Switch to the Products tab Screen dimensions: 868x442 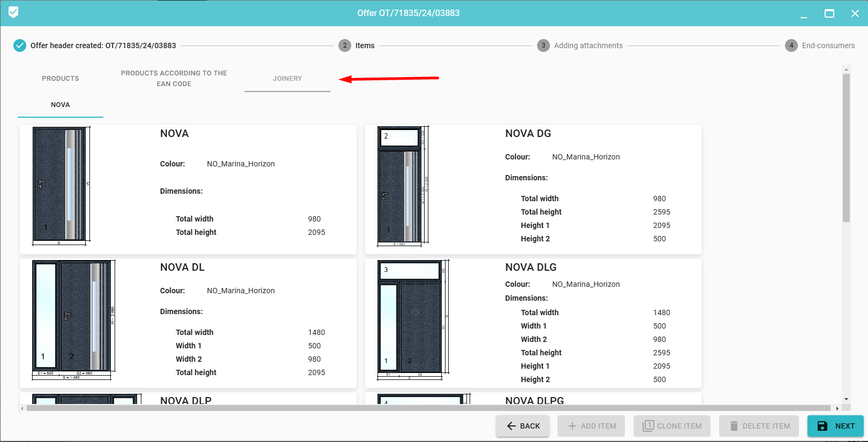61,78
